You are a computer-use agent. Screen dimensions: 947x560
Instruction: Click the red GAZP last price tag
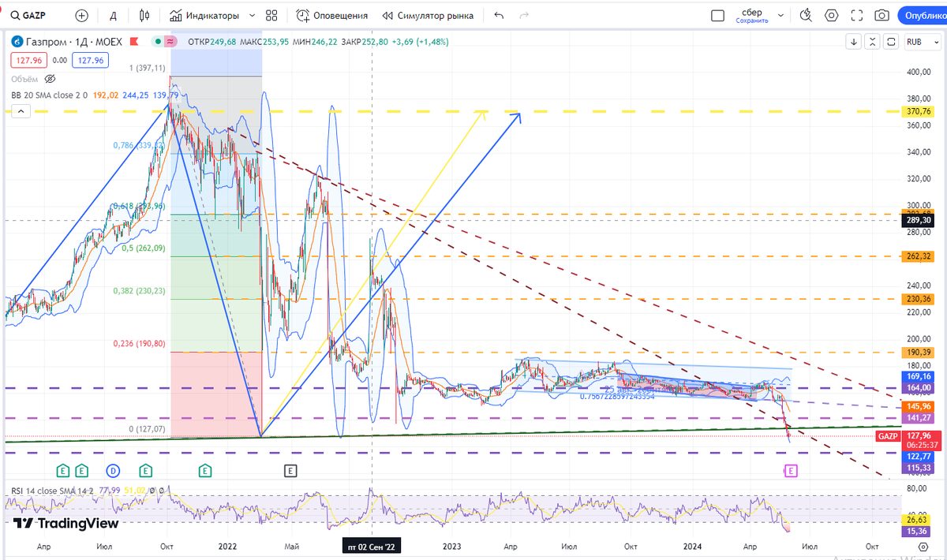pos(887,435)
